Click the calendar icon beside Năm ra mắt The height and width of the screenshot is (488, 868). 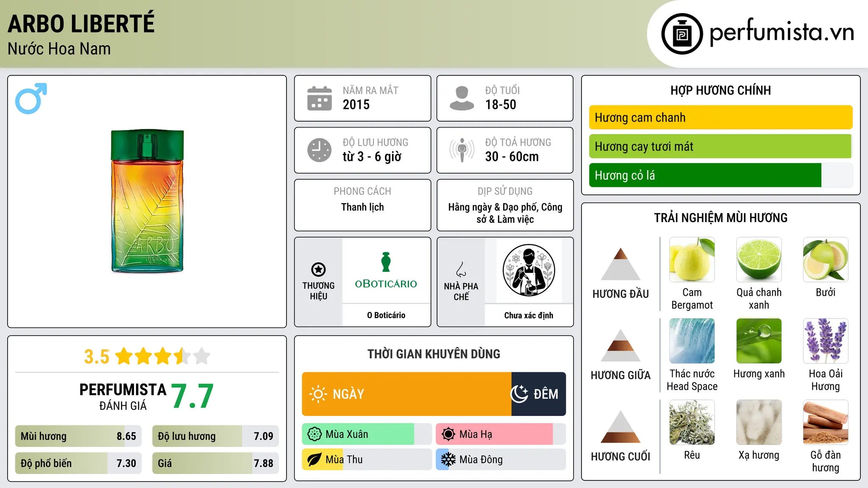point(320,98)
